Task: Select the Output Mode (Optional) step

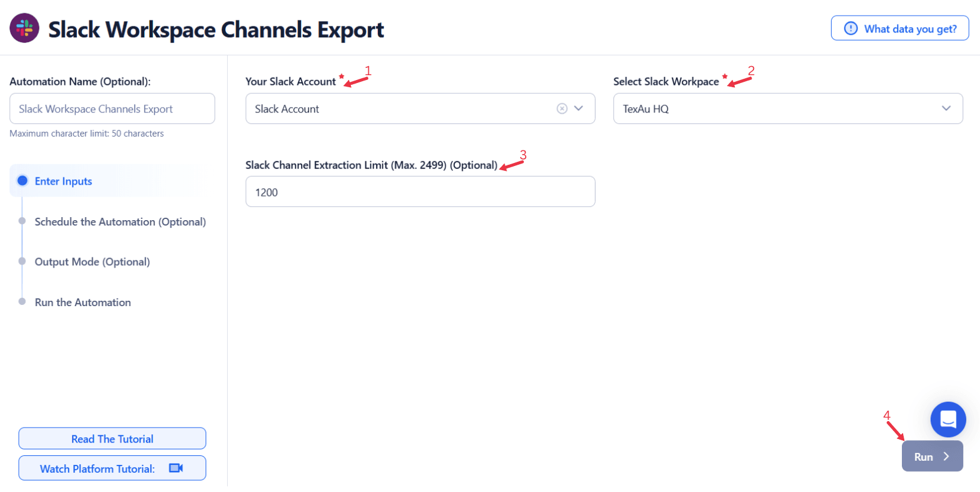Action: click(92, 262)
